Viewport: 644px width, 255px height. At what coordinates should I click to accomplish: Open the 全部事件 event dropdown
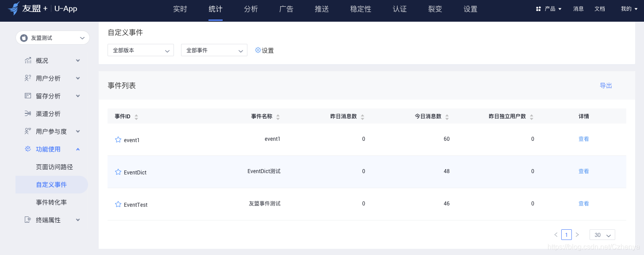pos(214,50)
